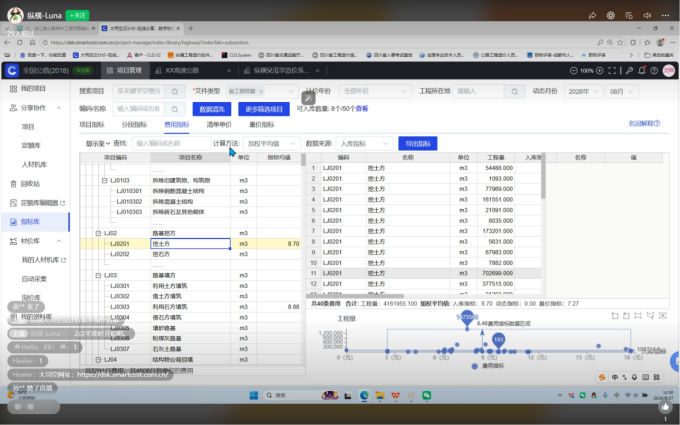The width and height of the screenshot is (680, 425).
Task: Open the user avatar in the app header
Action: (669, 70)
